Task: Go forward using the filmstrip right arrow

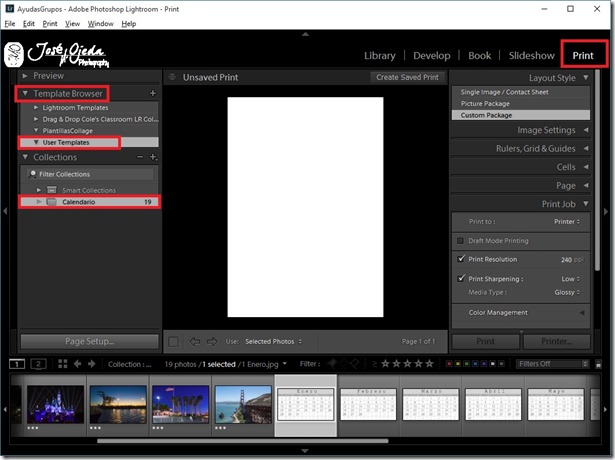Action: point(91,364)
